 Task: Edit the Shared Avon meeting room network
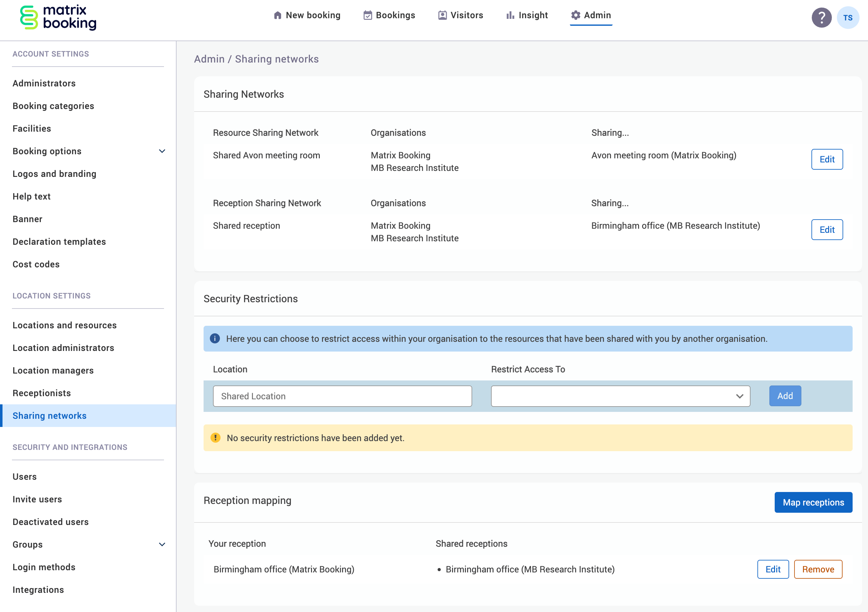(x=827, y=159)
